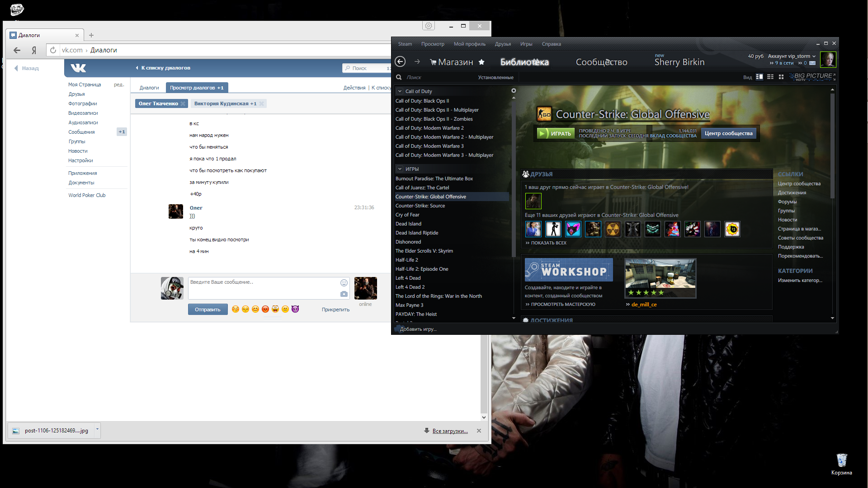The image size is (868, 488).
Task: Open the Steam inbox envelope icon
Action: click(x=812, y=63)
